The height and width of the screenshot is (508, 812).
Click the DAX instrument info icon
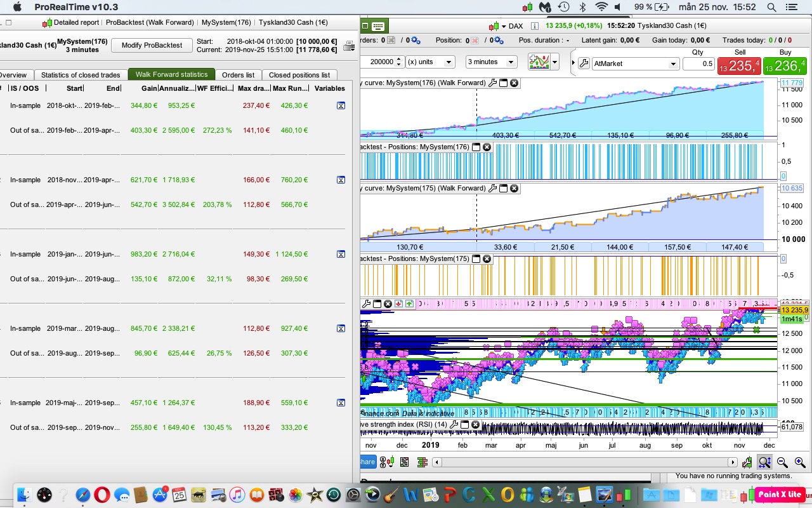click(x=534, y=26)
